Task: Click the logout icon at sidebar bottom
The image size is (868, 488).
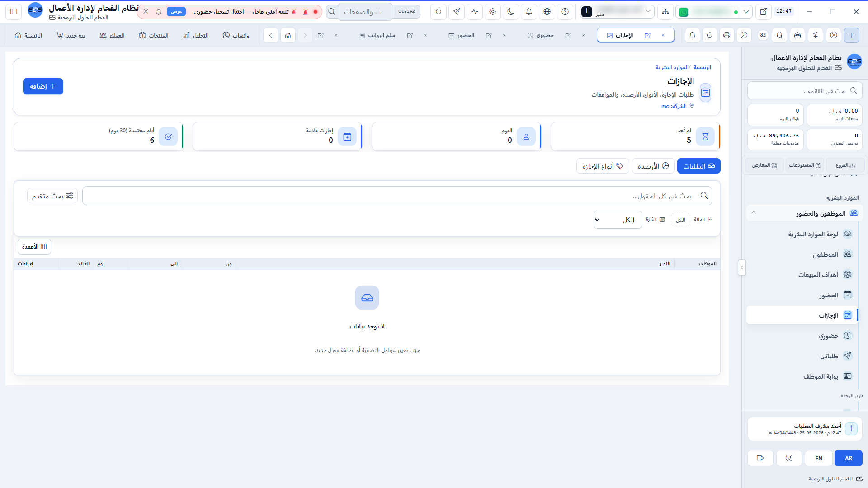Action: point(760,458)
